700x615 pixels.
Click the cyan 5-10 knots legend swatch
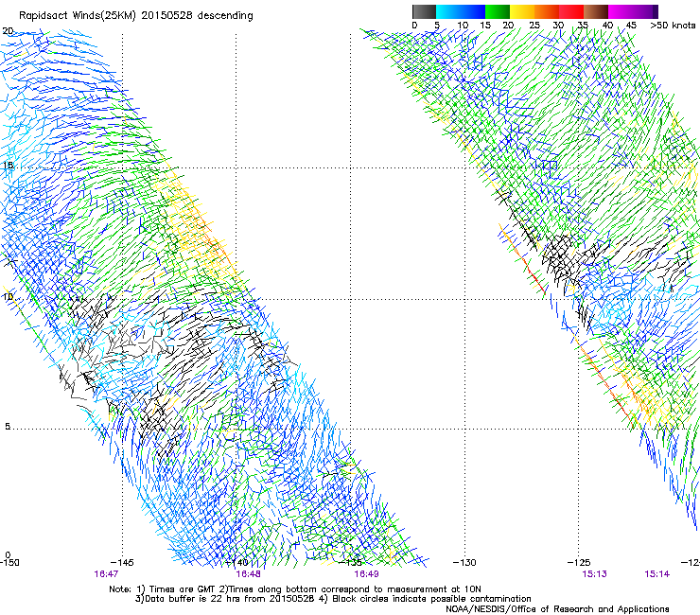point(448,11)
